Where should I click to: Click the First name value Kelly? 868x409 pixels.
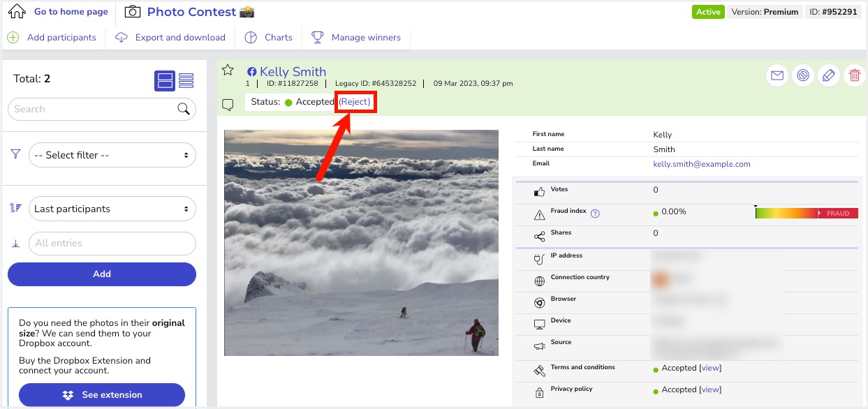coord(663,135)
